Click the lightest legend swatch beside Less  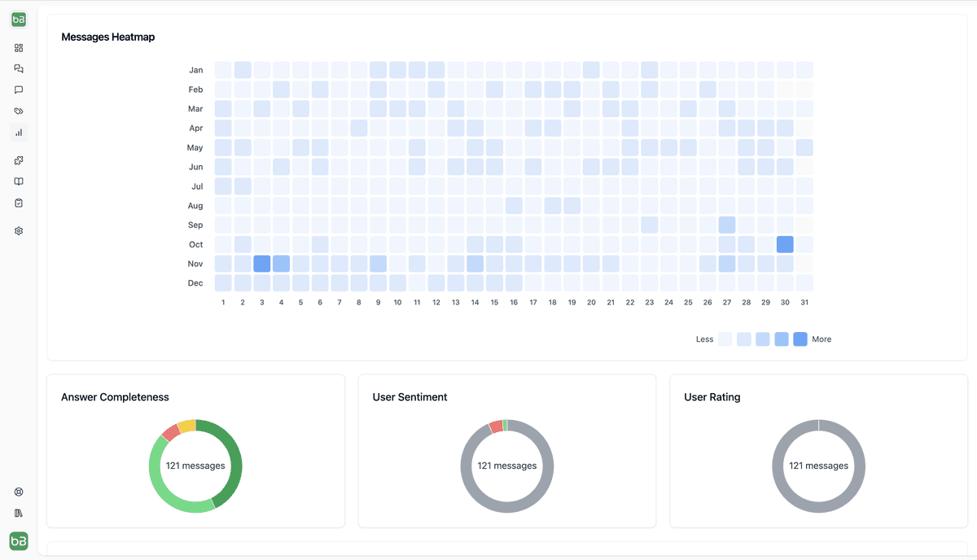tap(725, 339)
